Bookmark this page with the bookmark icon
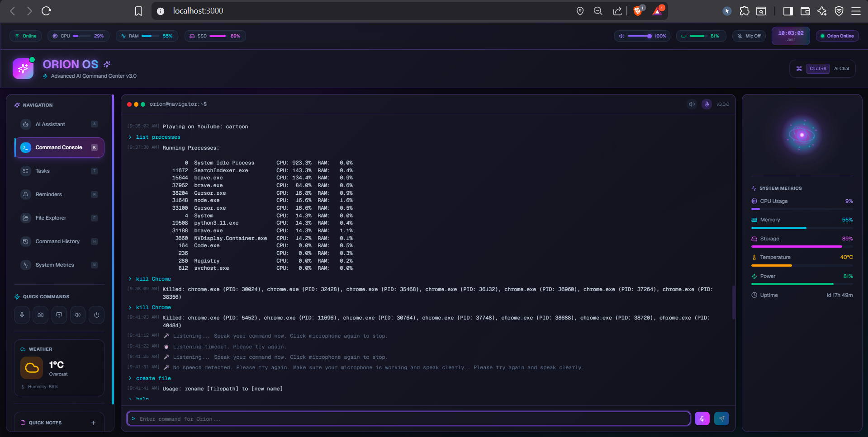The image size is (868, 437). click(x=139, y=11)
